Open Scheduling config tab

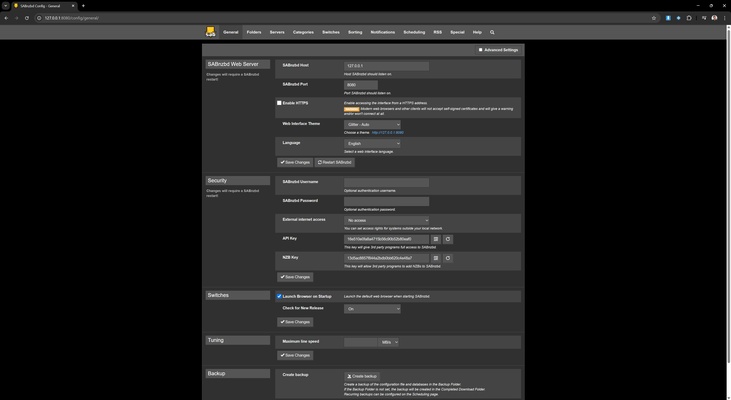point(414,32)
